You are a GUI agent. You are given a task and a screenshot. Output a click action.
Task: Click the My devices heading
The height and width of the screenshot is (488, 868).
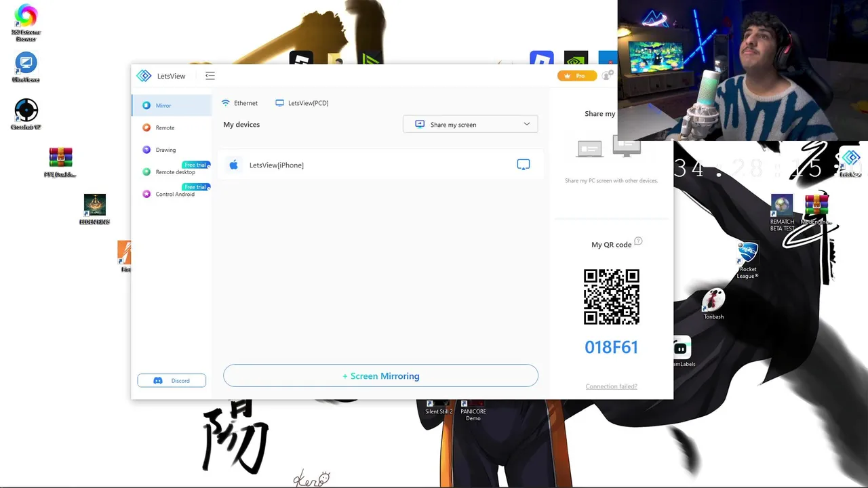click(x=241, y=125)
